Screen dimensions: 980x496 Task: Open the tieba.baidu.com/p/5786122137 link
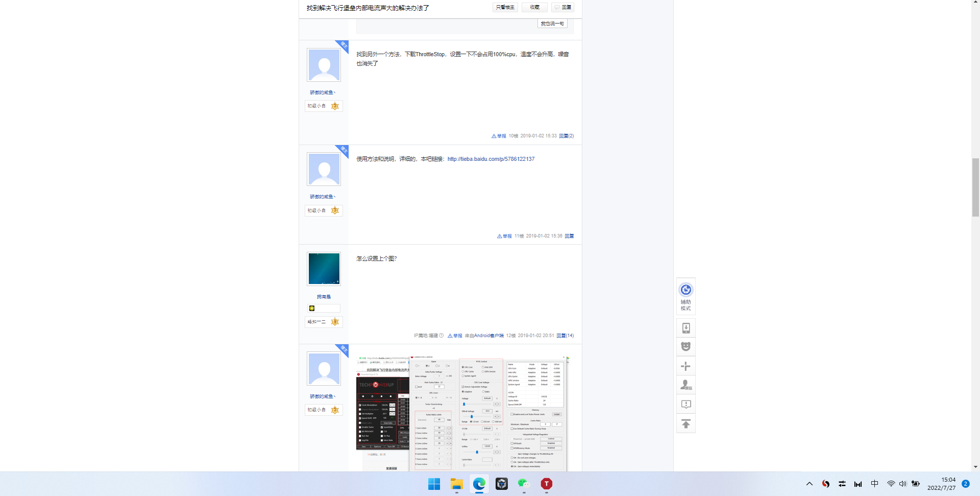click(491, 159)
